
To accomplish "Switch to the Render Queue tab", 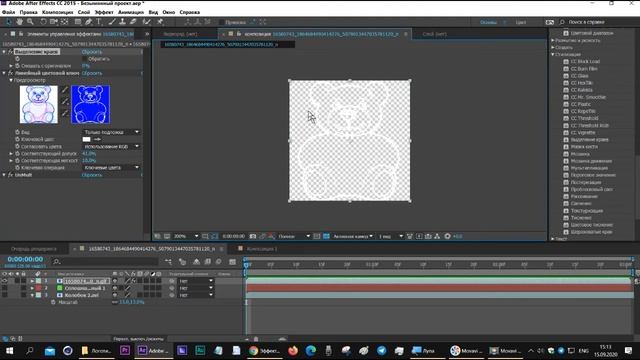I will 33,249.
